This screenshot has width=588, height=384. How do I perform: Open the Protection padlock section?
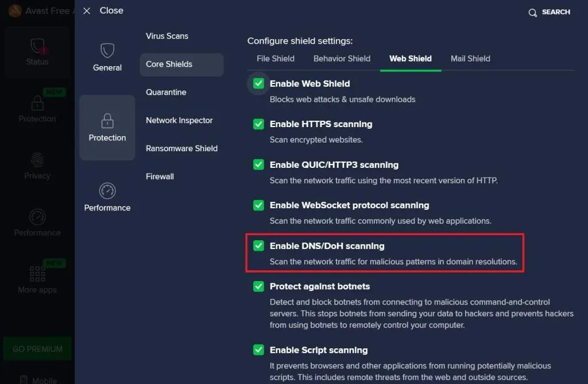pos(107,121)
